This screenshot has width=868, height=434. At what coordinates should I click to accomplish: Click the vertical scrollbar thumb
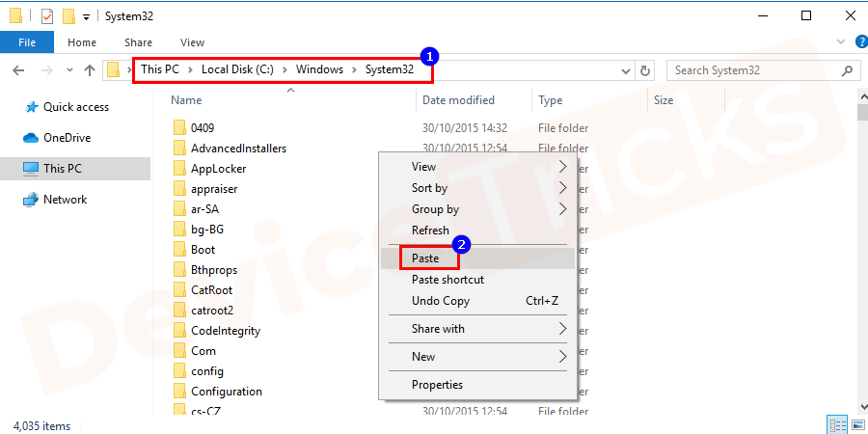click(862, 113)
